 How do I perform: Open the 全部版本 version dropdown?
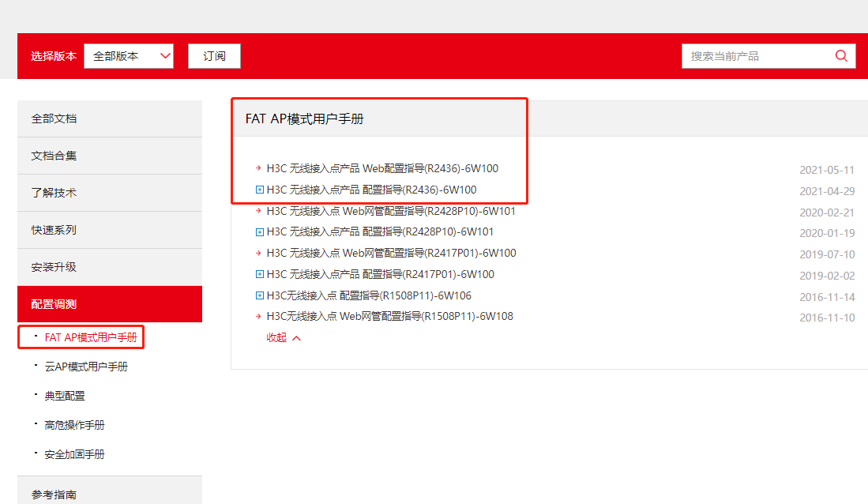(x=129, y=56)
